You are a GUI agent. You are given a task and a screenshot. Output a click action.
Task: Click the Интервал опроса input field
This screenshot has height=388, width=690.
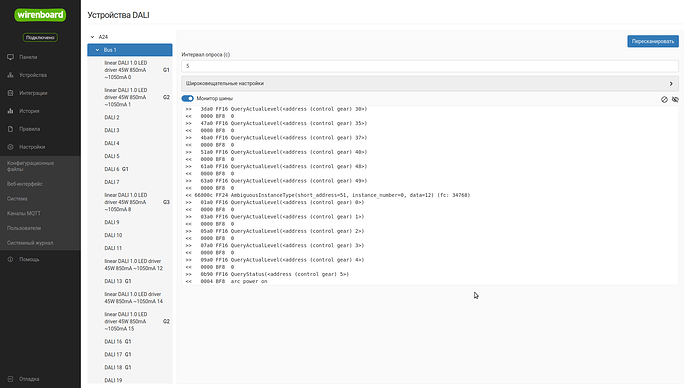430,66
